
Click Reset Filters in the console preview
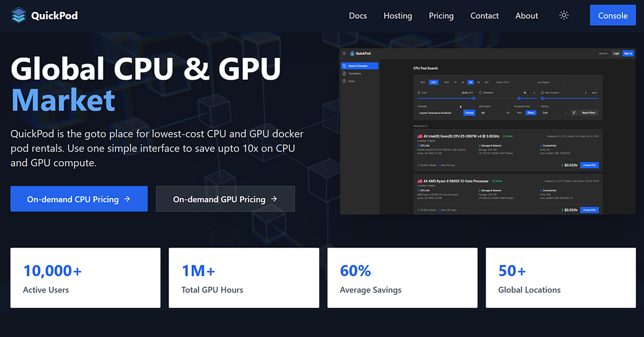pos(589,113)
